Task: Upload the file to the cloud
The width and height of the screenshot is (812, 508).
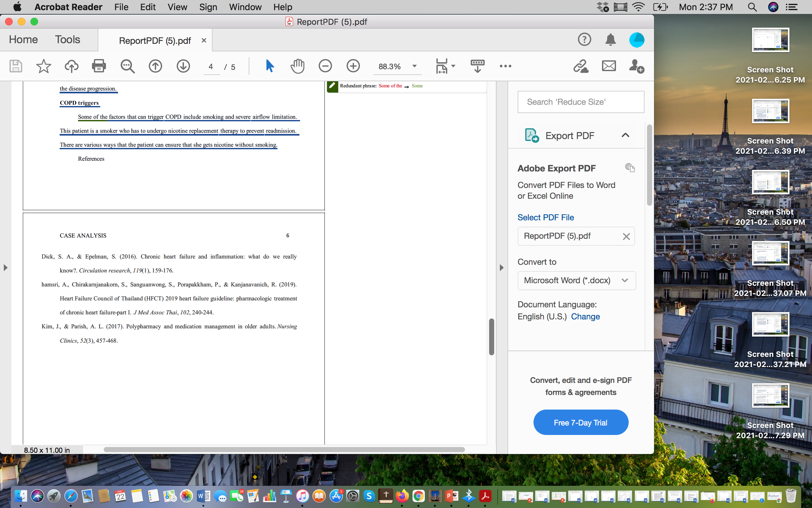Action: (x=71, y=66)
